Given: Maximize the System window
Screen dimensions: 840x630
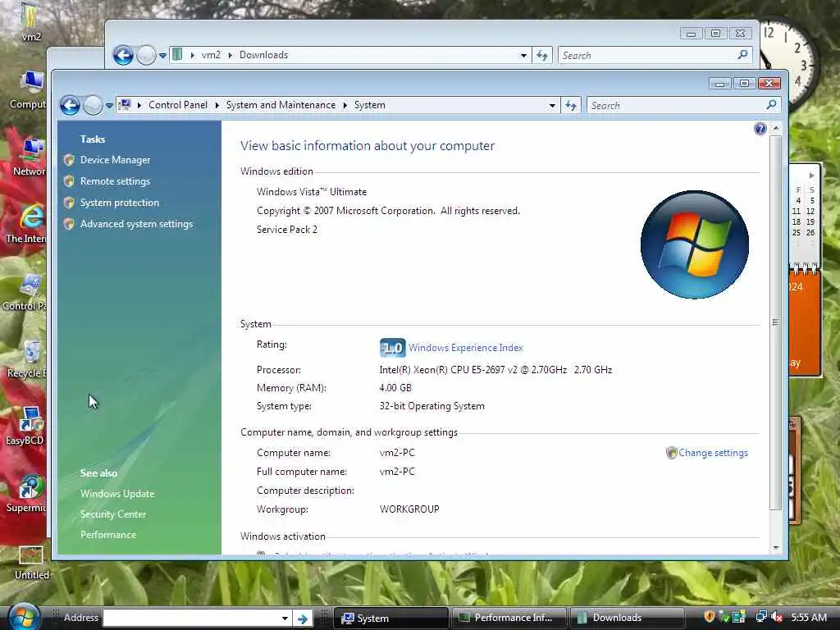Looking at the screenshot, I should coord(744,84).
